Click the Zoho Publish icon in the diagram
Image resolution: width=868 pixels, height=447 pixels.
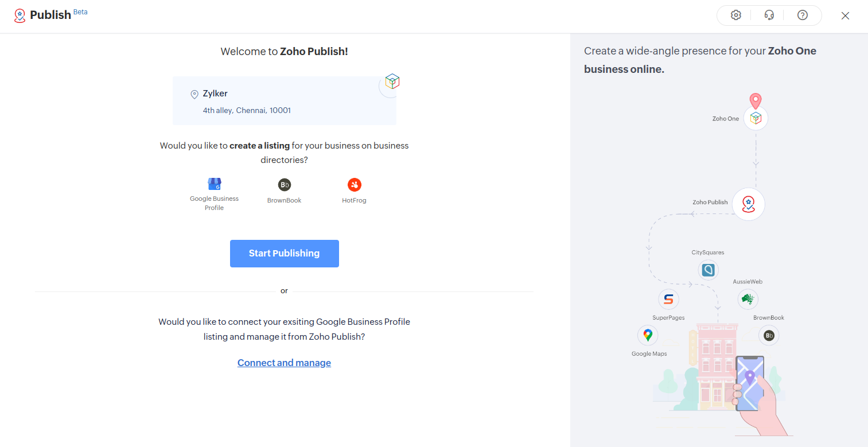point(748,204)
